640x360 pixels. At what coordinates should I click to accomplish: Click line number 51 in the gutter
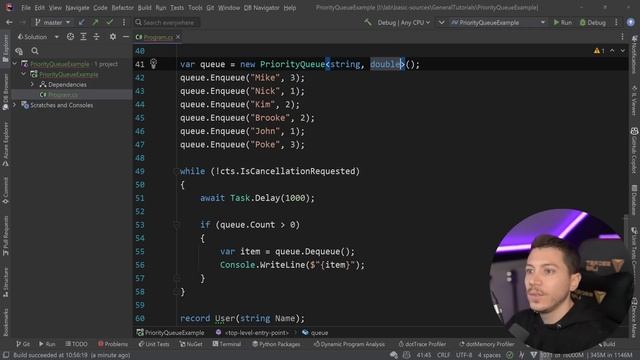coord(140,198)
